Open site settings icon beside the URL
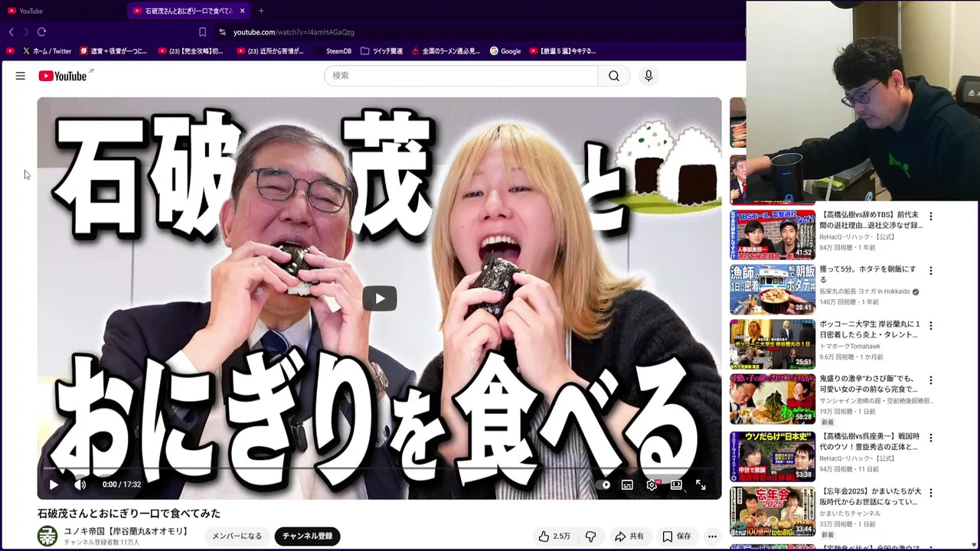Screen dimensions: 980x551 222,32
